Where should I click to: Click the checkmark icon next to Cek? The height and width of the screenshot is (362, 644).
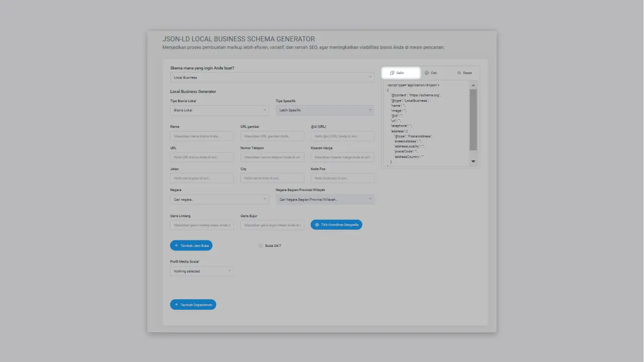pyautogui.click(x=427, y=72)
